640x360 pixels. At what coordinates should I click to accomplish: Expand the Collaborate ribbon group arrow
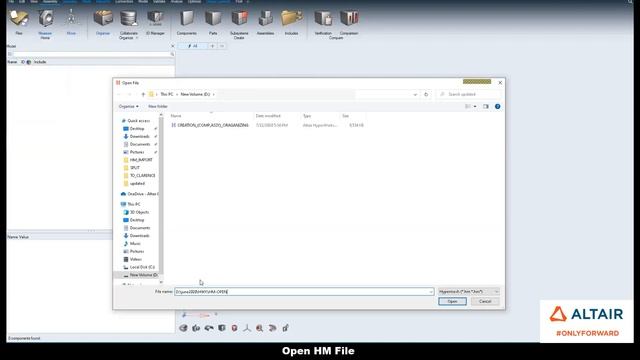point(137,38)
